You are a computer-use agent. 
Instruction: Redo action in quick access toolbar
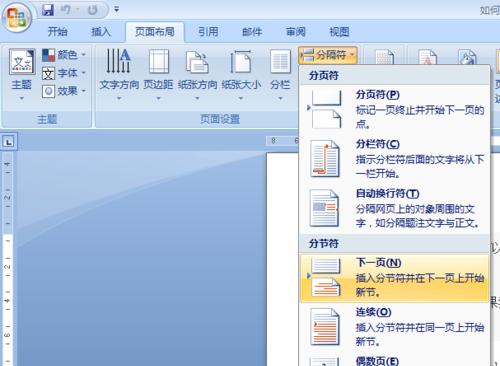(x=92, y=10)
